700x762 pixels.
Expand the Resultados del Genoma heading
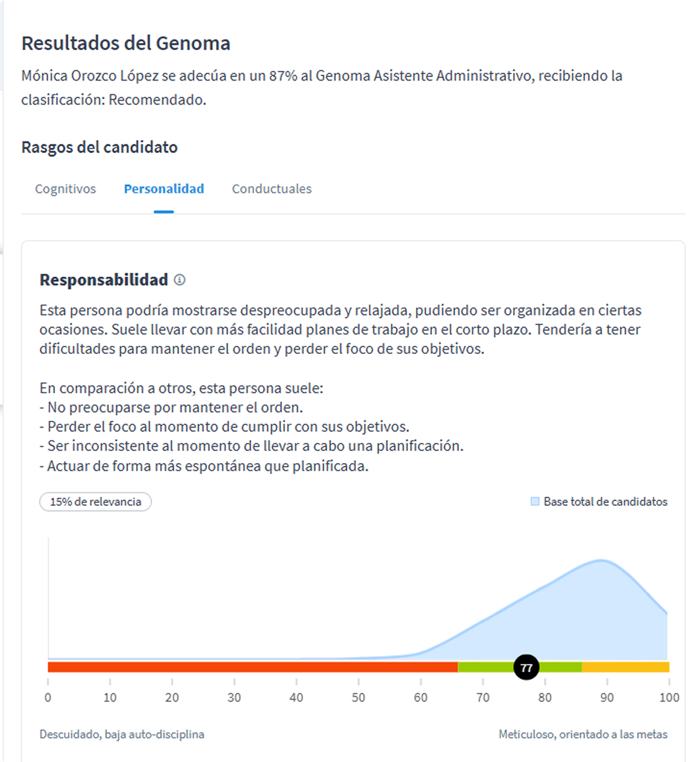[x=126, y=43]
